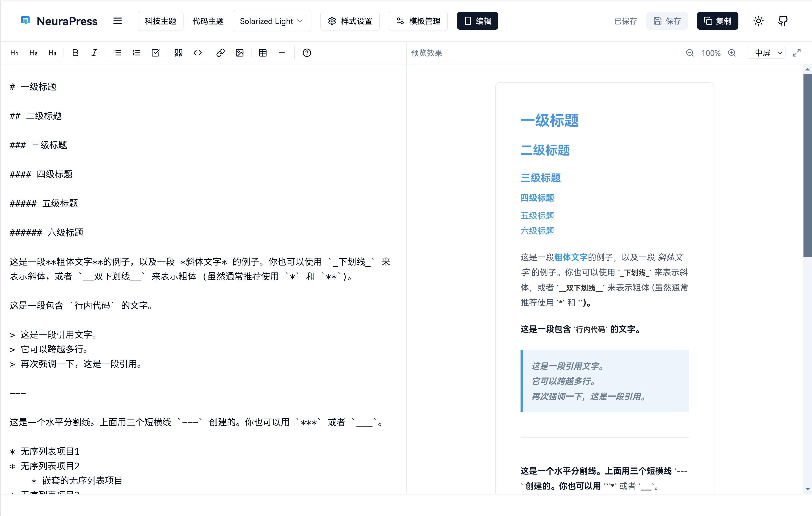812x516 pixels.
Task: Open 样式设置 style settings
Action: (x=350, y=21)
